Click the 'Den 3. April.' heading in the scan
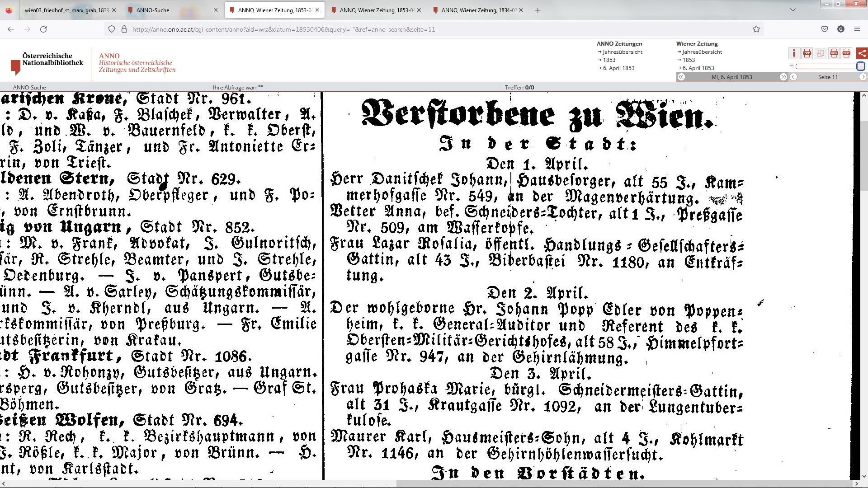 tap(540, 374)
